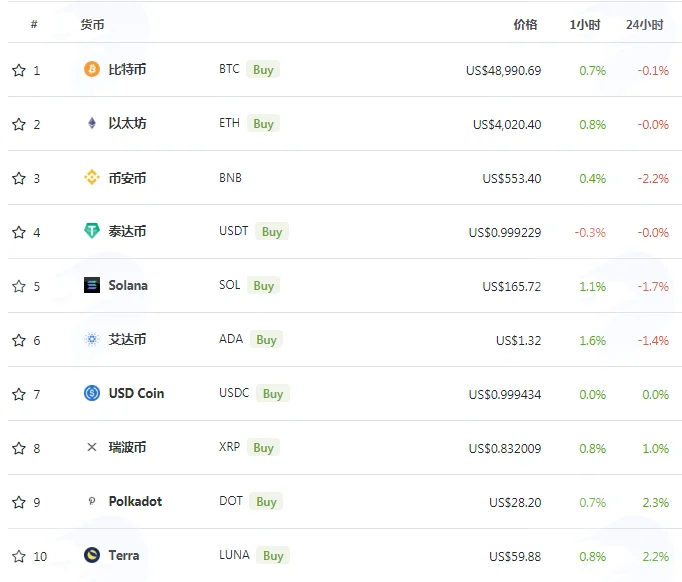Click Buy button next to BTC
Screen dimensions: 682x582
click(x=263, y=70)
